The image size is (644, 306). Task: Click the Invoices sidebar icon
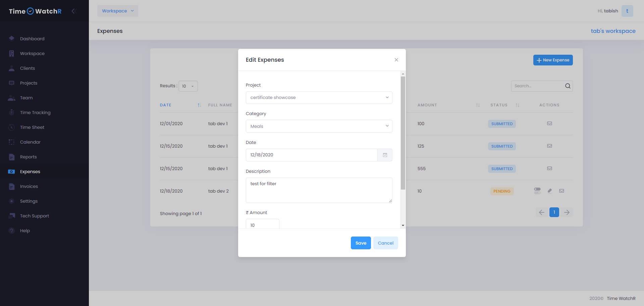(x=12, y=186)
